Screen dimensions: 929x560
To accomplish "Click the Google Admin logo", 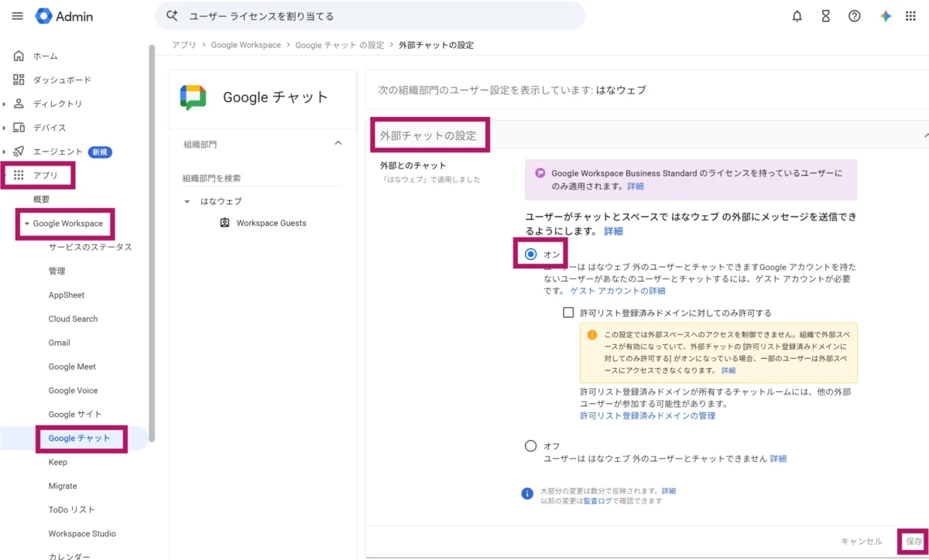I will pyautogui.click(x=64, y=16).
